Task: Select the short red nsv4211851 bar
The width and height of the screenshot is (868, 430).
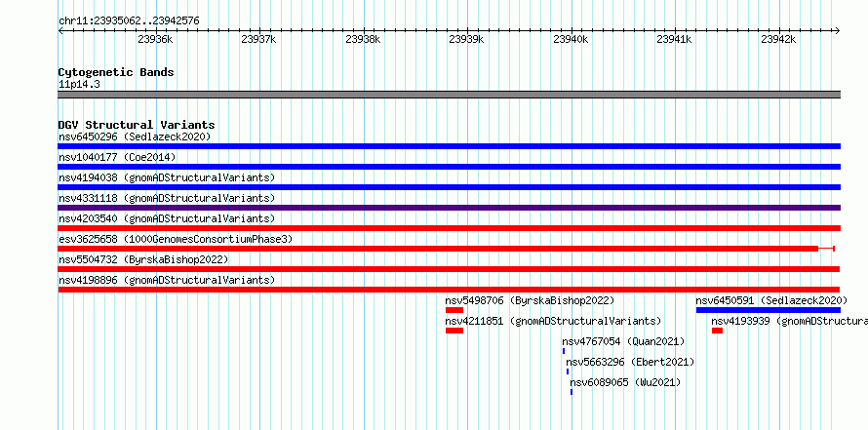Action: click(x=454, y=331)
